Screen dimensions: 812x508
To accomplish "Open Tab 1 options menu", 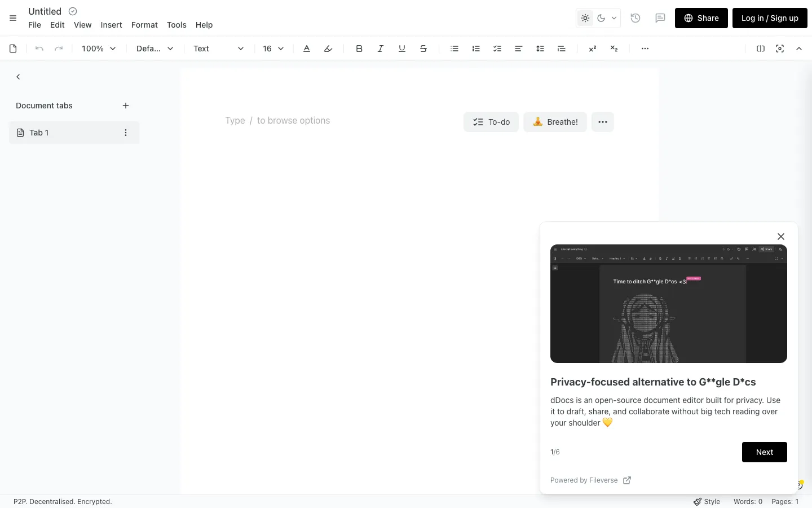I will click(126, 133).
